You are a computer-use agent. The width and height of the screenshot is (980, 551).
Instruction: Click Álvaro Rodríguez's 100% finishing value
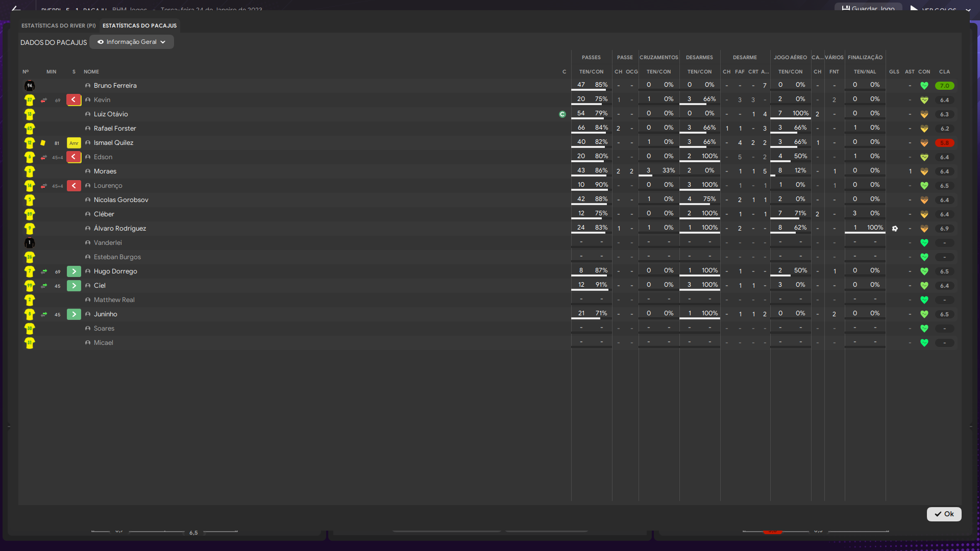875,228
